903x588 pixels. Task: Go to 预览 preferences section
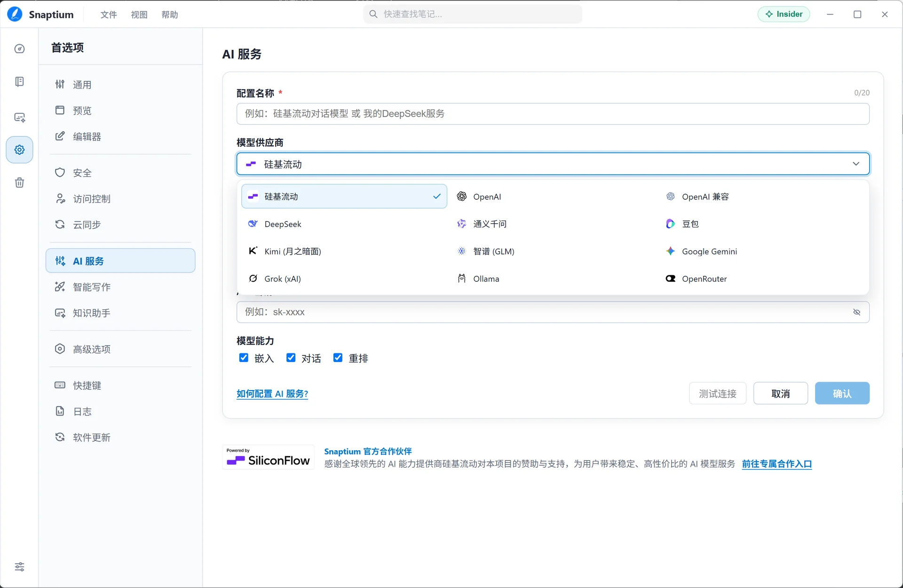pyautogui.click(x=120, y=110)
